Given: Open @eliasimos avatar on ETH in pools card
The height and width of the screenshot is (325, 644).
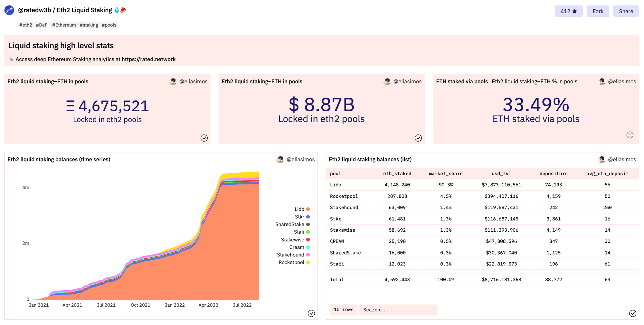Looking at the screenshot, I should pyautogui.click(x=173, y=82).
